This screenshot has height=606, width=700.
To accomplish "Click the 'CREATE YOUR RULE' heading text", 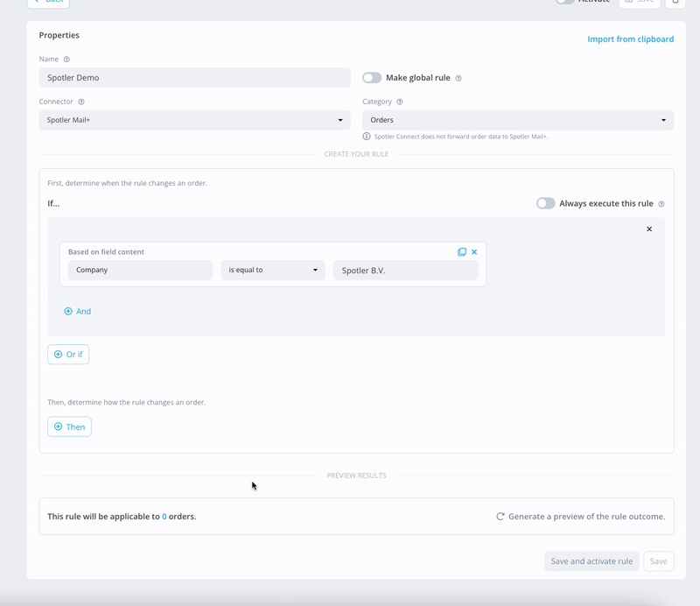I will click(x=356, y=154).
